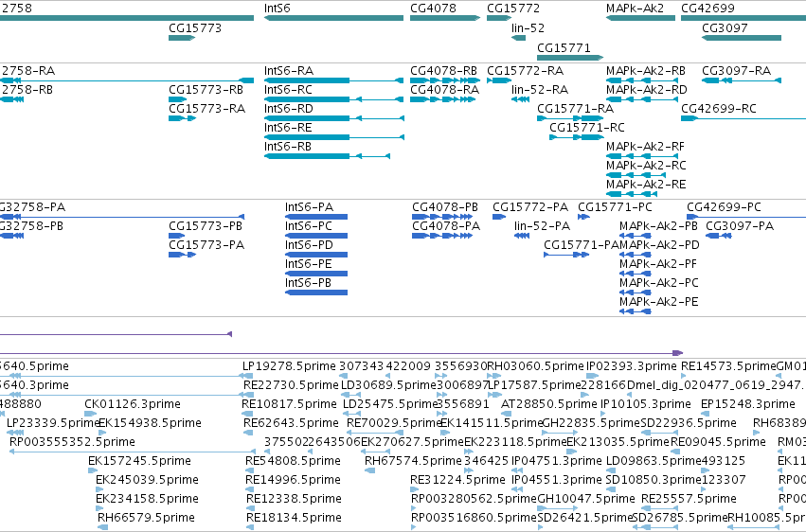Select the CG15773-PA protein label
Screen dimensions: 806x532
tap(206, 245)
